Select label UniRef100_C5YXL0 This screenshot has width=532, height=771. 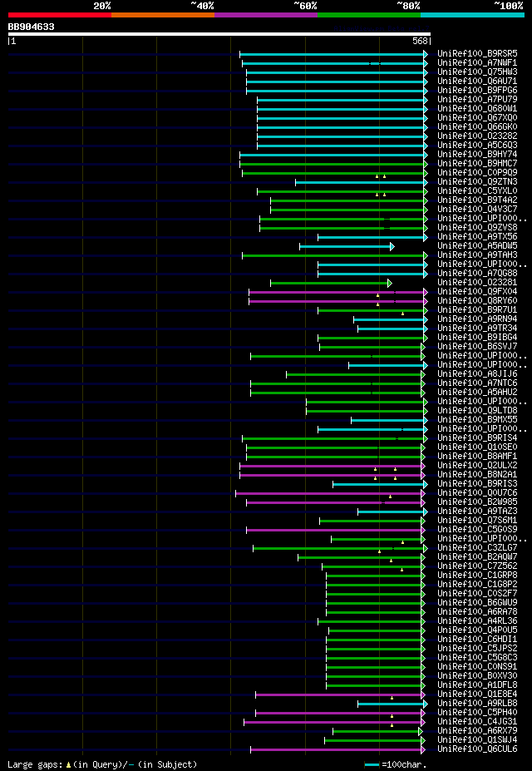click(x=477, y=190)
